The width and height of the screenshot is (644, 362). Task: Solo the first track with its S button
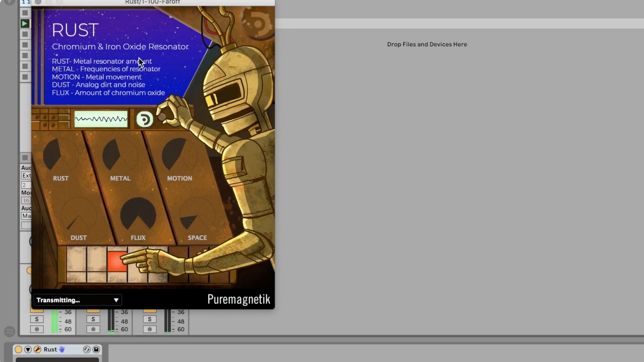pyautogui.click(x=37, y=319)
